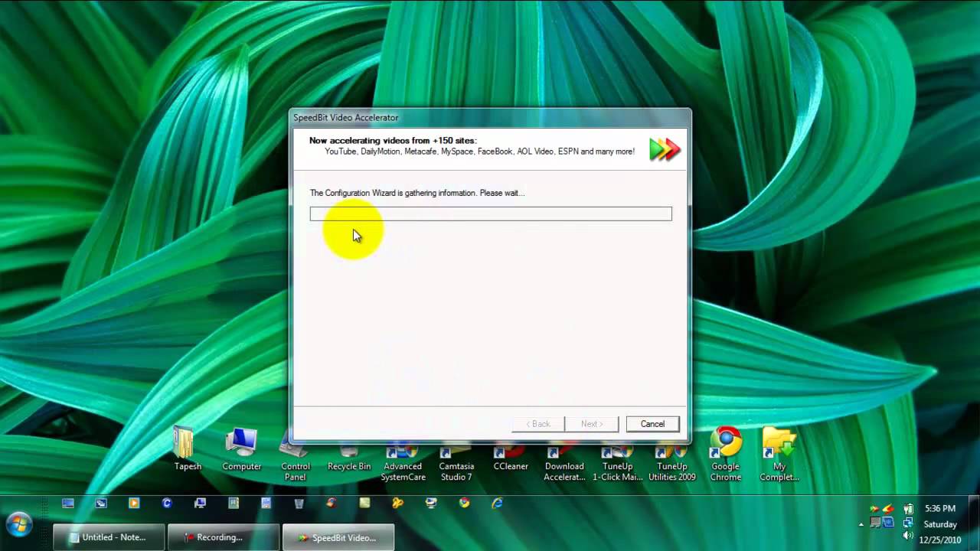Screen dimensions: 980x551
Task: Click the SpeedBit arrows logo in the wizard header
Action: [x=665, y=149]
